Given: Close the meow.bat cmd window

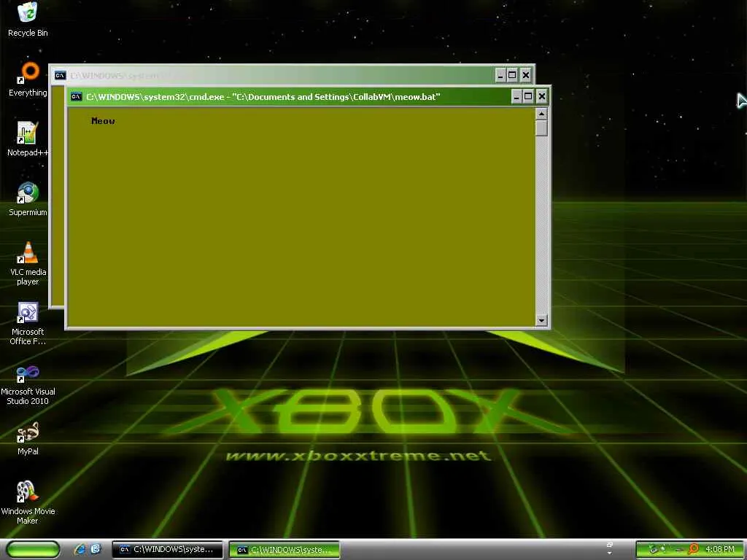Looking at the screenshot, I should (x=542, y=97).
